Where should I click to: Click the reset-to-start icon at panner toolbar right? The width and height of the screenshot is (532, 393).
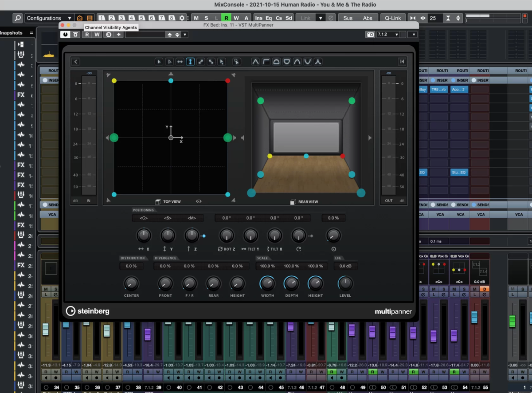(402, 62)
